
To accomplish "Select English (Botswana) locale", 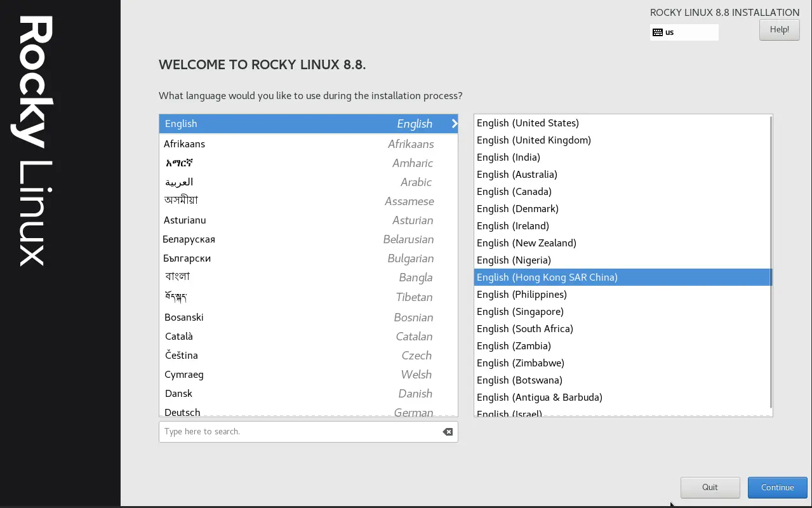I will coord(622,380).
